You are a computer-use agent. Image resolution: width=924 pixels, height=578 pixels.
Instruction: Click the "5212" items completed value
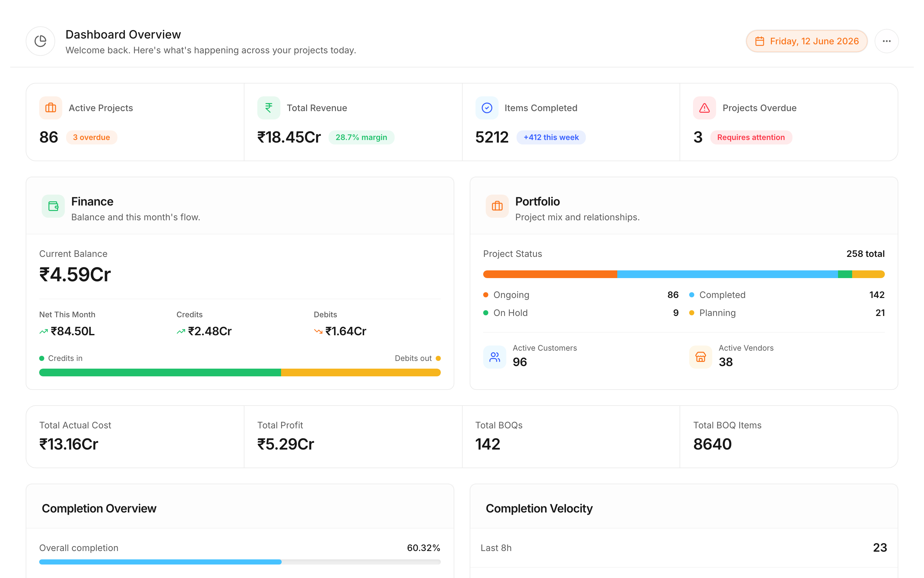(x=492, y=137)
